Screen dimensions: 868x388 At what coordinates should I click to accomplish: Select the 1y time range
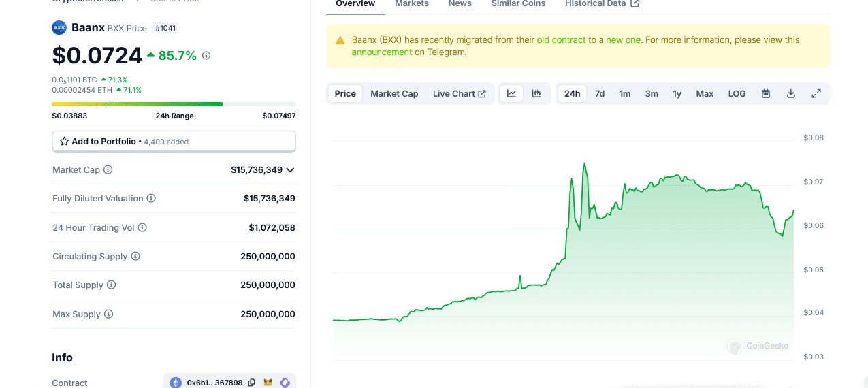pyautogui.click(x=677, y=93)
